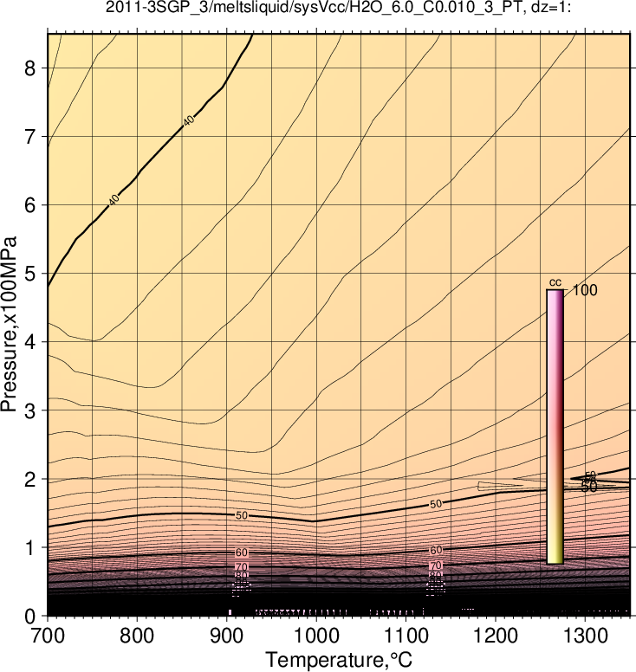
Task: Click the 8 tick label on pressure axis
Action: [29, 68]
